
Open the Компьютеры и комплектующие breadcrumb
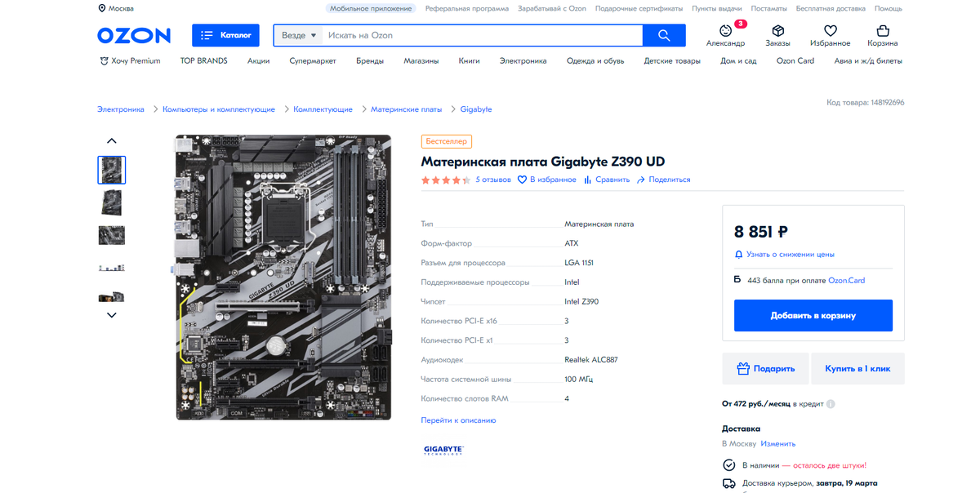click(x=219, y=109)
